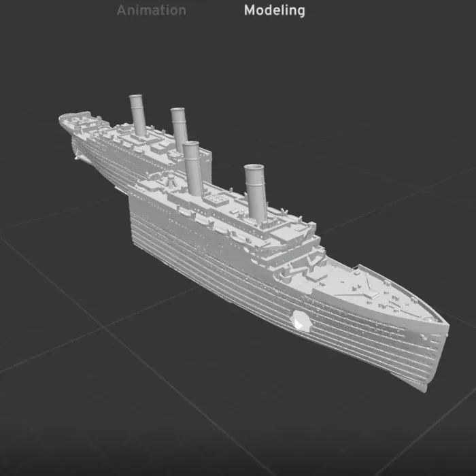Select the Modeling tab
Image resolution: width=476 pixels, height=476 pixels.
(274, 10)
